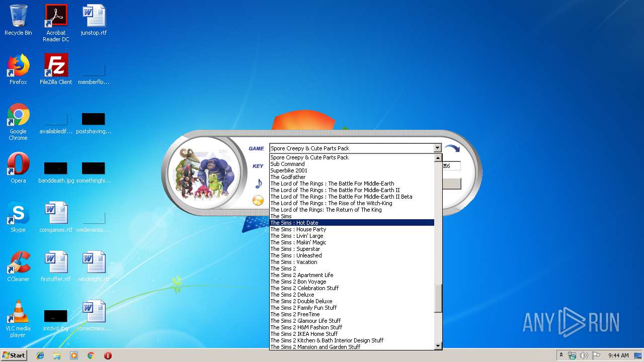This screenshot has width=644, height=362.
Task: Open Google Chrome desktop shortcut
Action: 18,122
